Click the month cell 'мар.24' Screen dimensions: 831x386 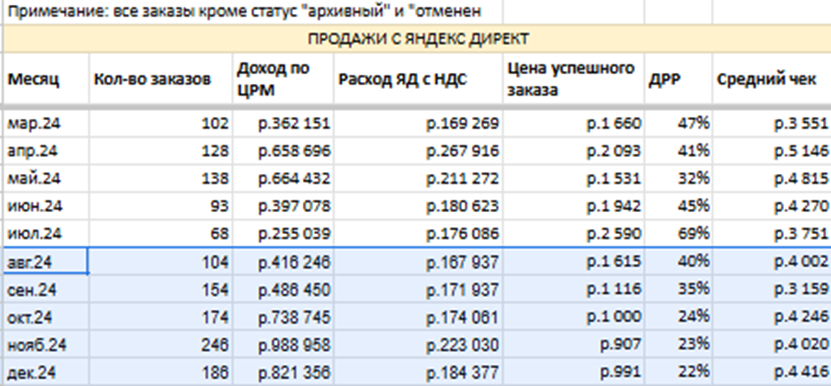(47, 124)
